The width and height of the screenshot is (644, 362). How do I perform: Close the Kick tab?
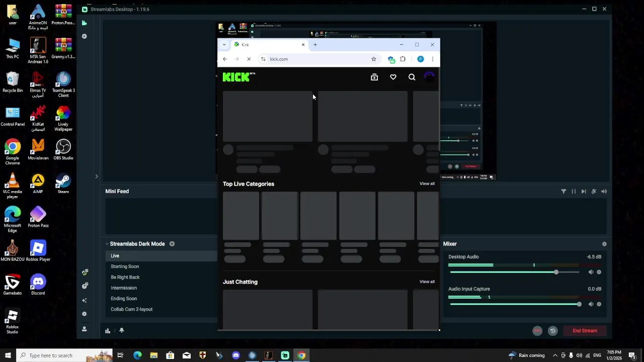pyautogui.click(x=303, y=45)
